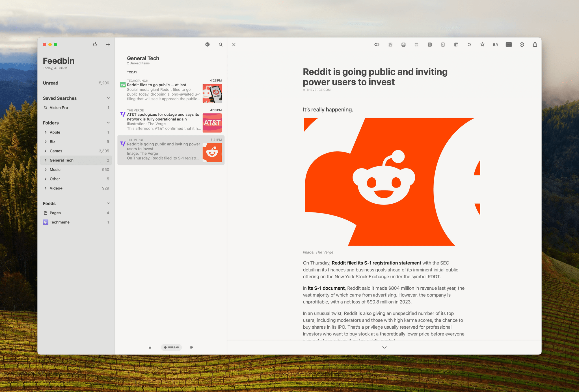
Task: Open the "its S-1 document" link
Action: pos(326,288)
